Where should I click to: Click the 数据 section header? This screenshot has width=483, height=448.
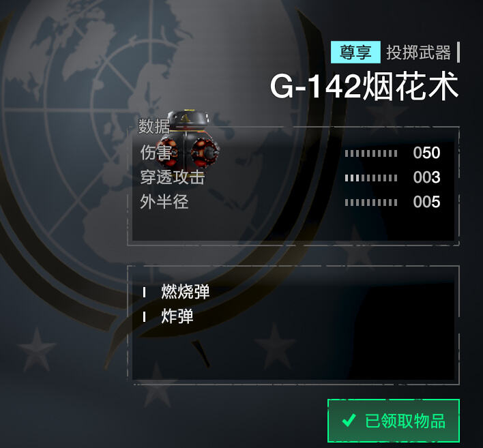tap(154, 126)
